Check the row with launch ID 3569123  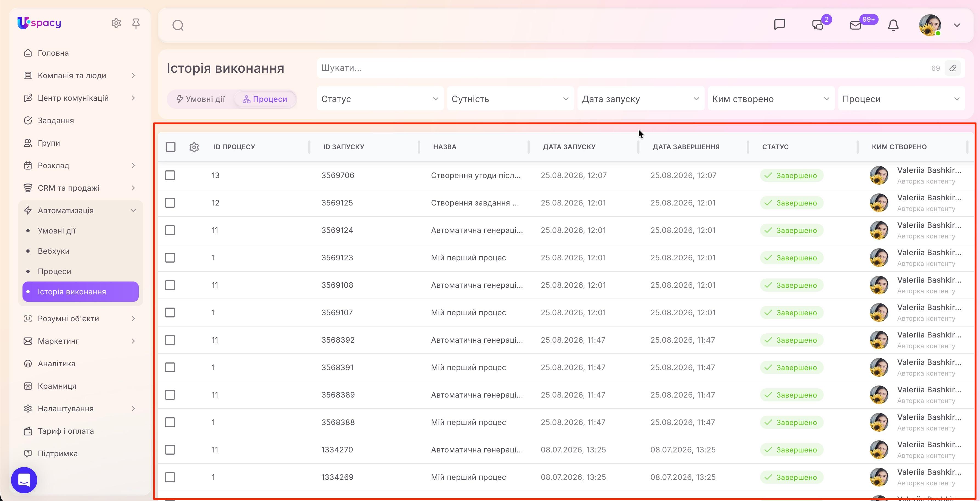point(170,258)
